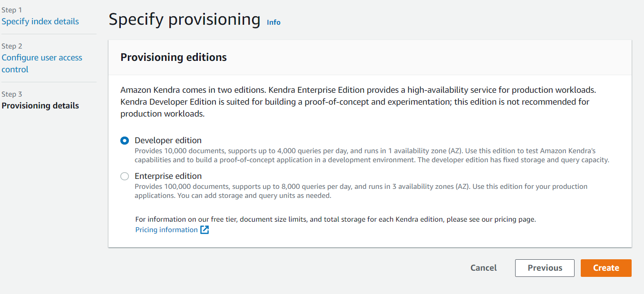Click the 'Step 3' label in the sidebar
Screen dimensions: 644x294
pos(12,94)
